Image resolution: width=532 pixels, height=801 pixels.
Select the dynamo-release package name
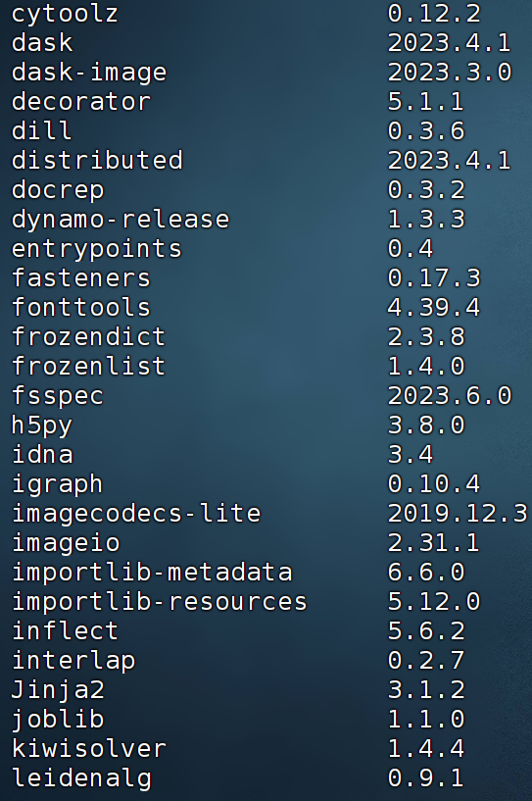121,220
